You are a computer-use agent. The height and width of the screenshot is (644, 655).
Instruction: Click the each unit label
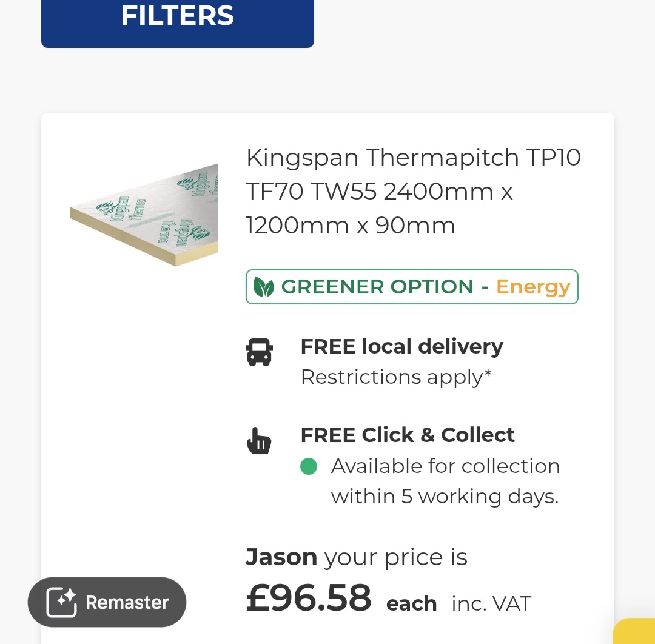click(x=411, y=603)
